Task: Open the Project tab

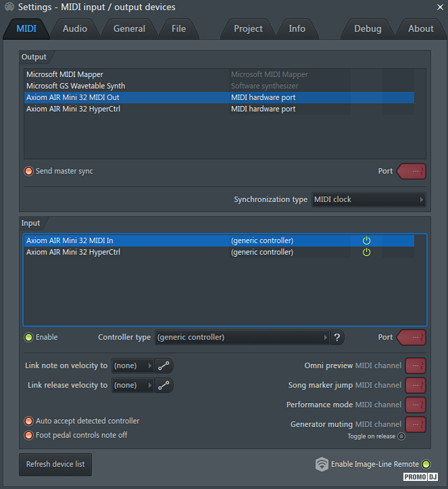Action: [x=248, y=28]
